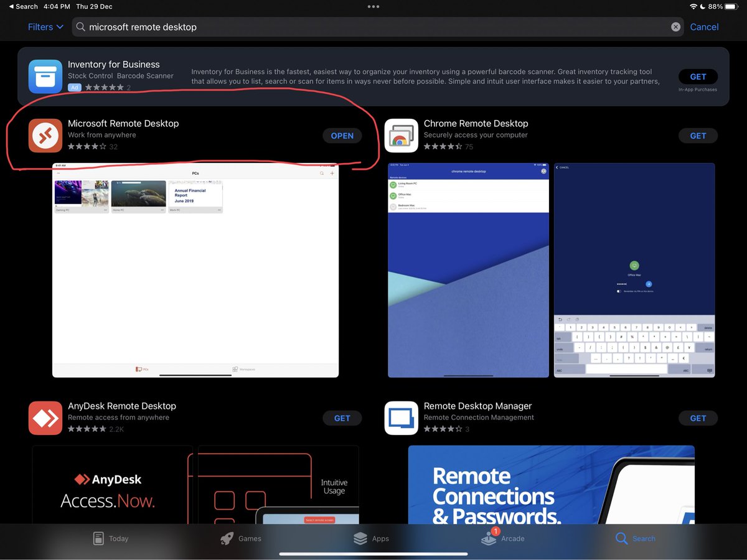Open Microsoft Remote Desktop with OPEN button
747x560 pixels.
[342, 136]
